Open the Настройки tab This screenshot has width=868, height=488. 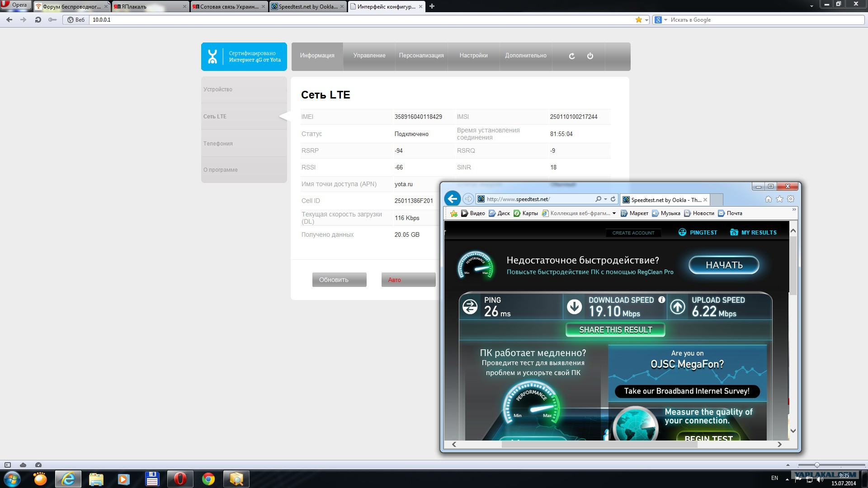point(473,56)
